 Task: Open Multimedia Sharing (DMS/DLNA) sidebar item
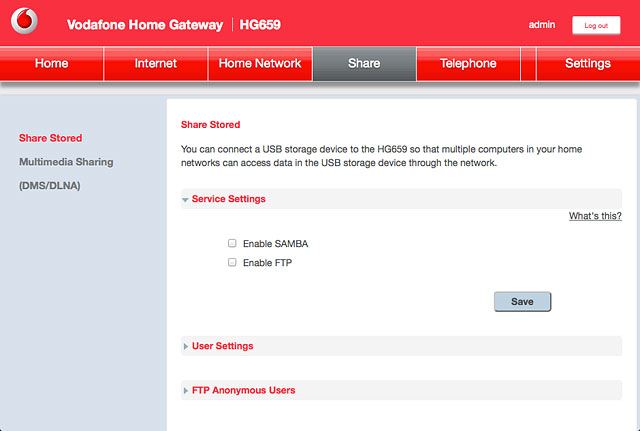tap(66, 174)
